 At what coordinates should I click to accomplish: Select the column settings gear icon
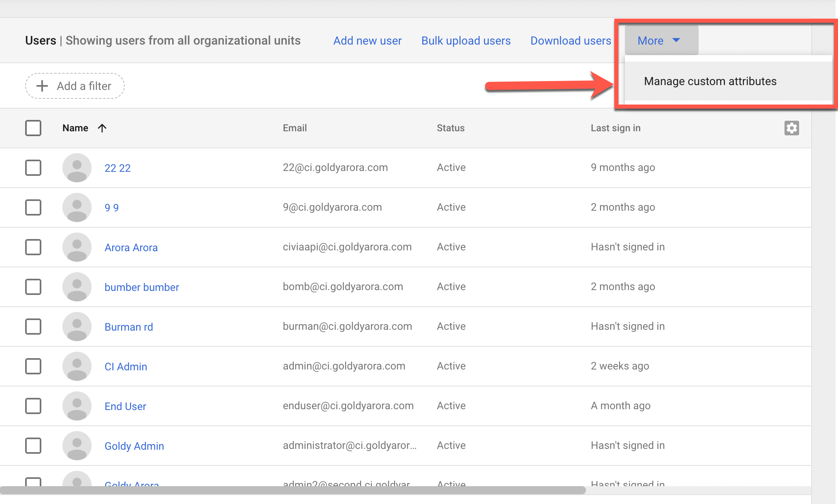pyautogui.click(x=791, y=128)
